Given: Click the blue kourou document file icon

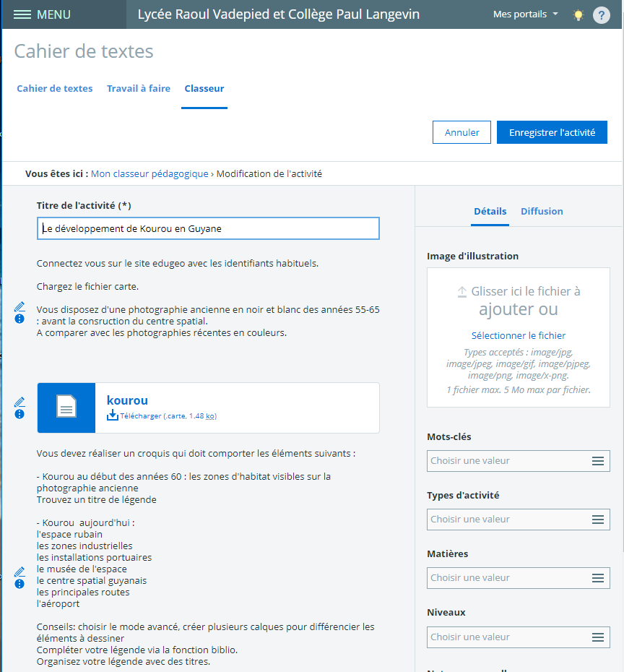Looking at the screenshot, I should coord(66,408).
